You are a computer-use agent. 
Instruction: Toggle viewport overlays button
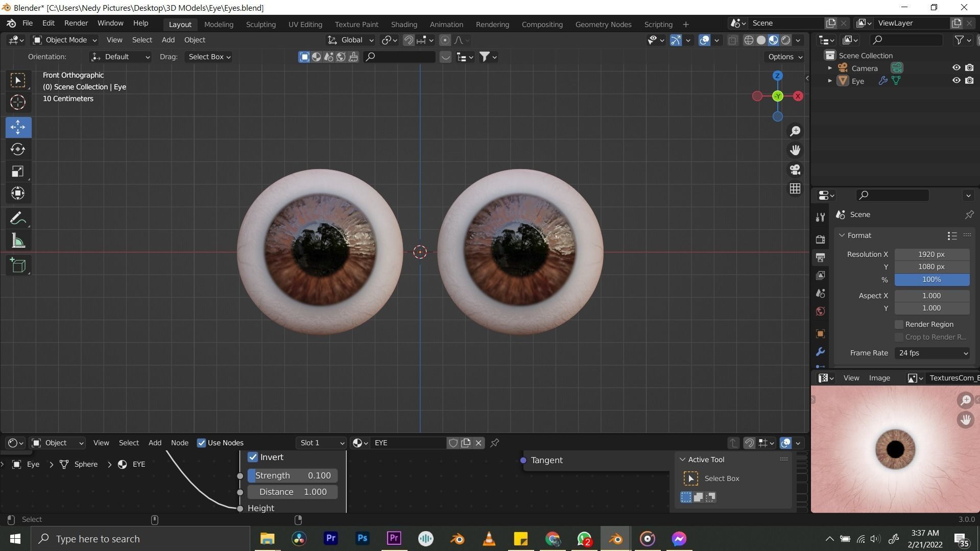tap(704, 40)
